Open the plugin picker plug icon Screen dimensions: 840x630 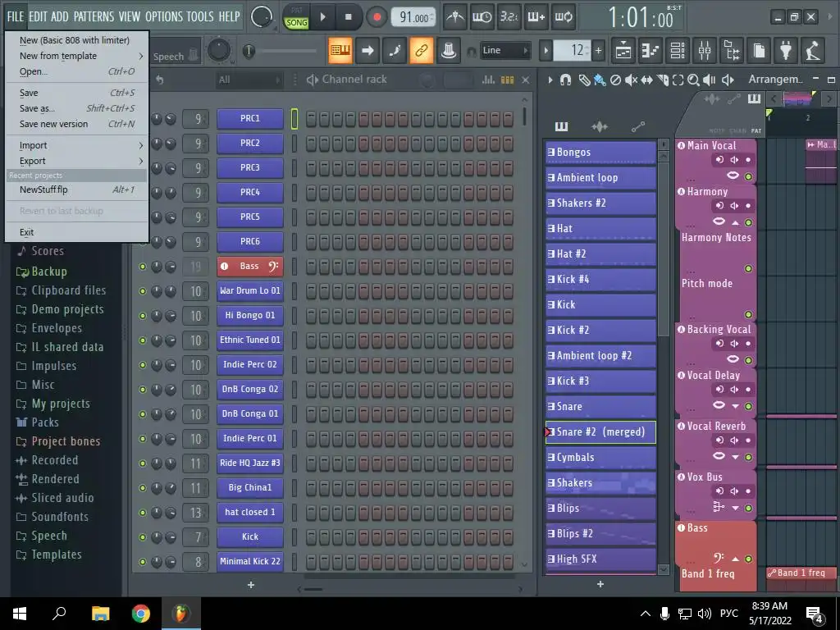786,51
